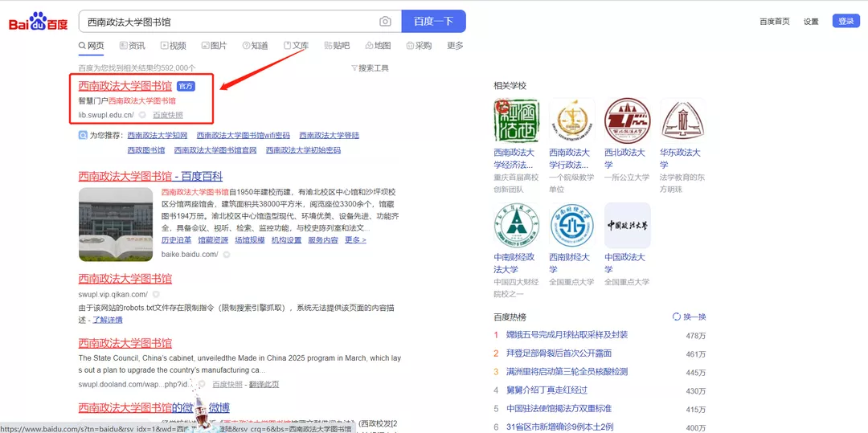Image resolution: width=868 pixels, height=433 pixels.
Task: Switch to the 地图 tab
Action: pos(378,46)
